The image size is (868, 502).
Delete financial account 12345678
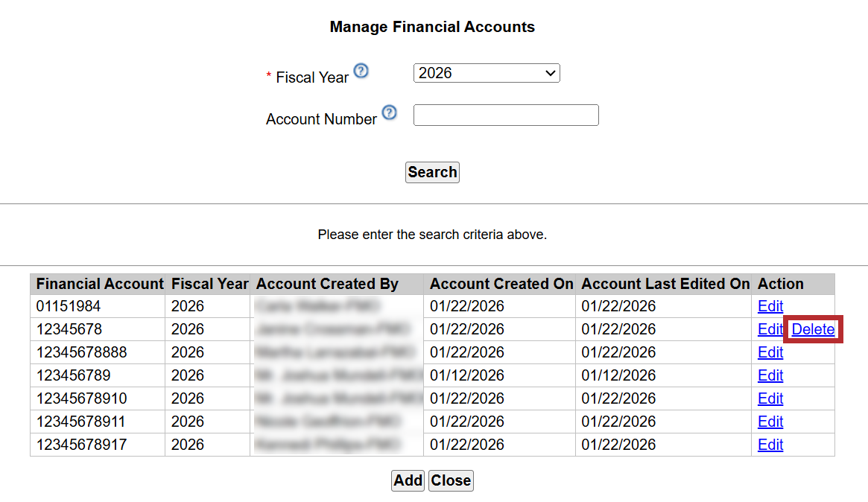coord(813,329)
